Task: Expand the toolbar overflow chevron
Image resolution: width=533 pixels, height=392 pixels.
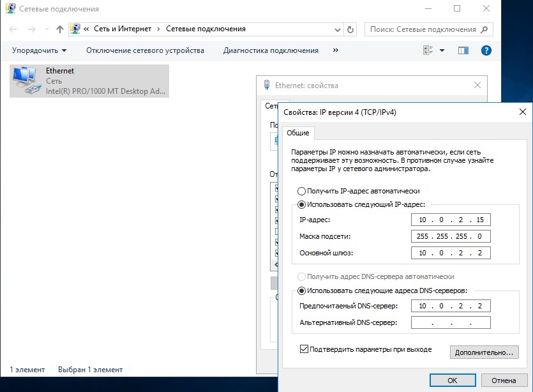Action: point(336,50)
